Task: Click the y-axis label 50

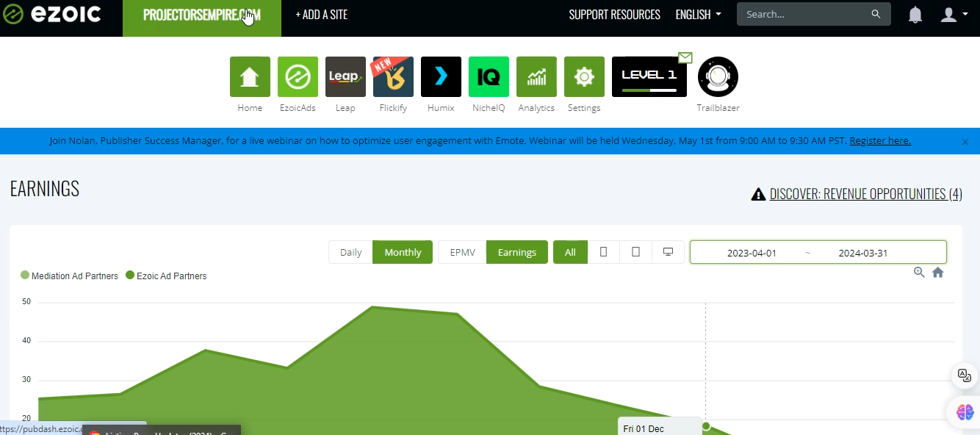Action: tap(26, 301)
